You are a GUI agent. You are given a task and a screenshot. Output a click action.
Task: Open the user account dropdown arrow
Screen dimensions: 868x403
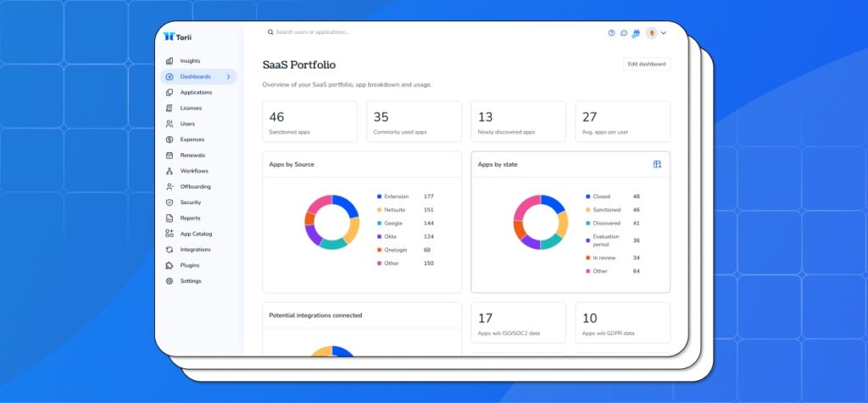[663, 33]
